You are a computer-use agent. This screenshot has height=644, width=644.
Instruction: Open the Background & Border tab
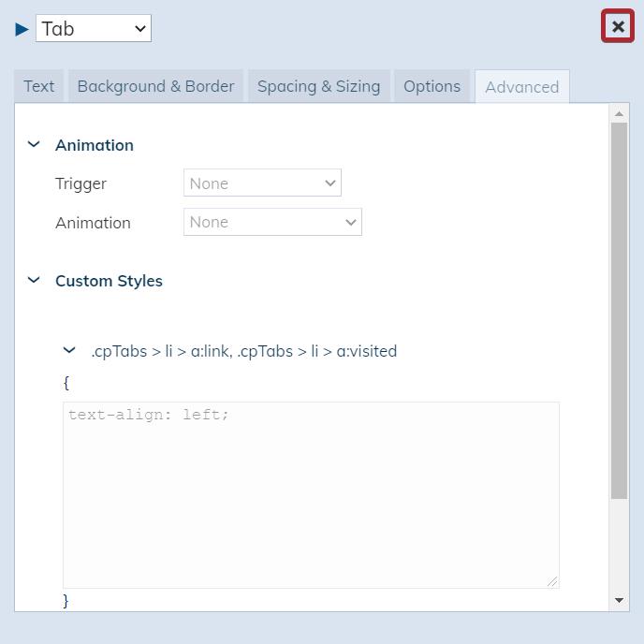point(155,86)
